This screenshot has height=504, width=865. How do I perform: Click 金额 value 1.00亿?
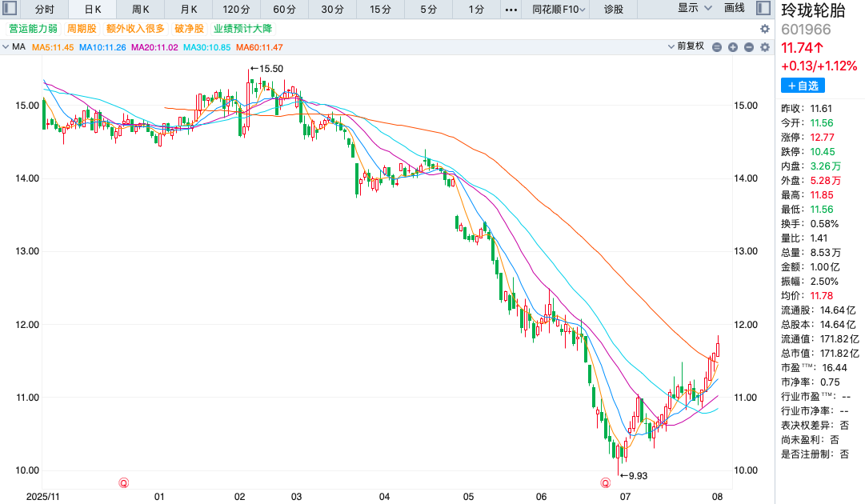pyautogui.click(x=825, y=267)
